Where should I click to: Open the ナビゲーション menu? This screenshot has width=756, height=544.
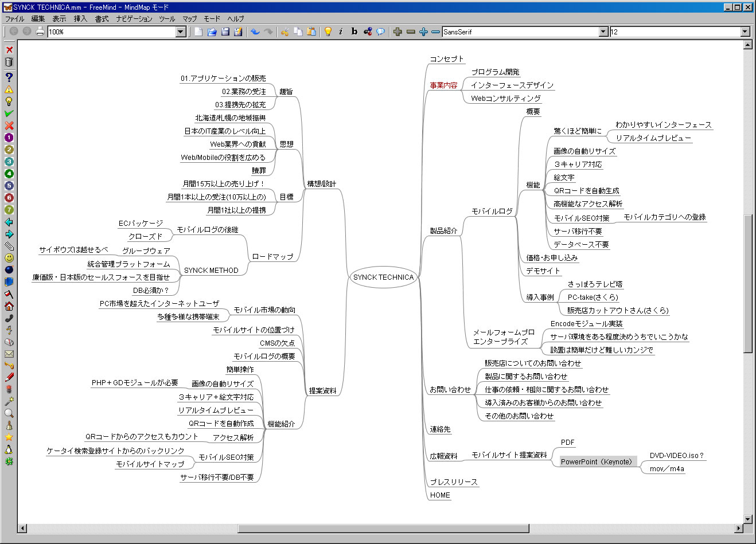coord(134,19)
